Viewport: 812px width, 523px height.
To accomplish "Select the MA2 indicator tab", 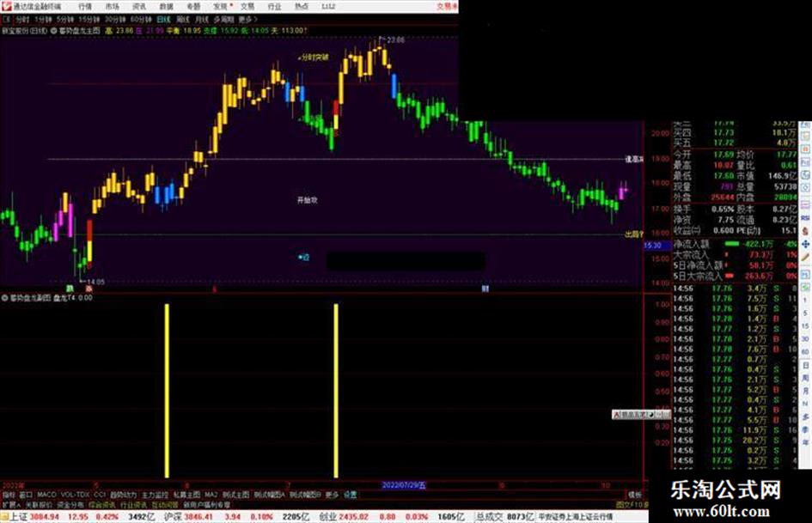I will pos(211,496).
